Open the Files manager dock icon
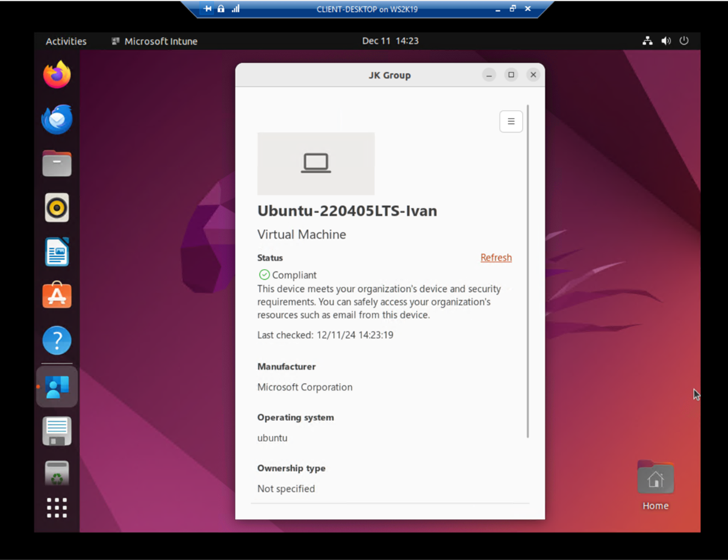This screenshot has height=560, width=728. 57,164
